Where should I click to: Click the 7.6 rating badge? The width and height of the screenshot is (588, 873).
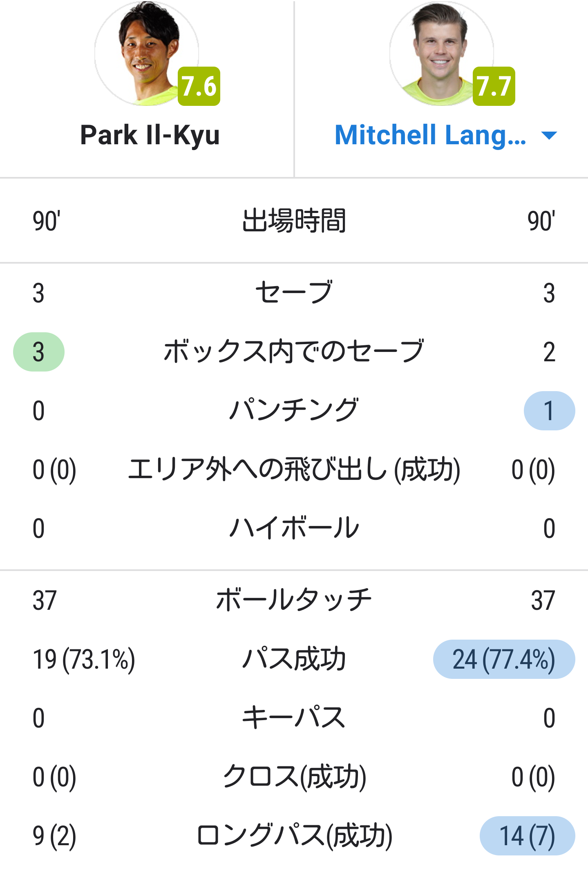coord(199,86)
